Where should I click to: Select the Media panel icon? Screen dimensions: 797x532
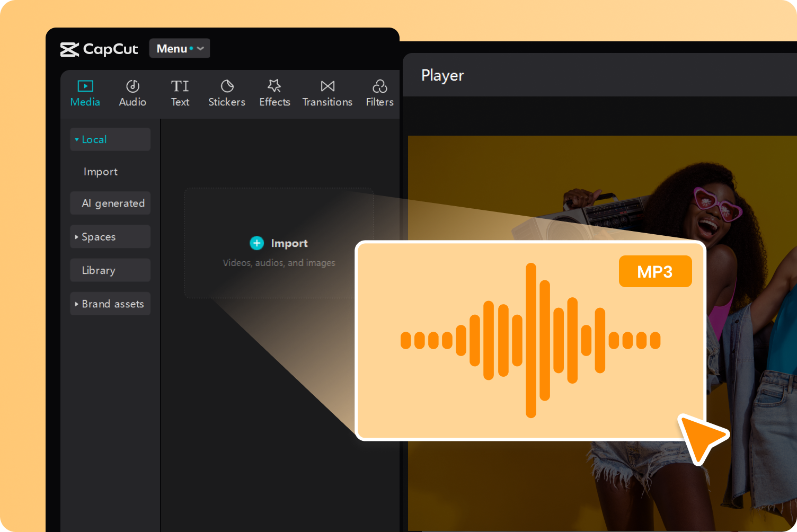85,86
